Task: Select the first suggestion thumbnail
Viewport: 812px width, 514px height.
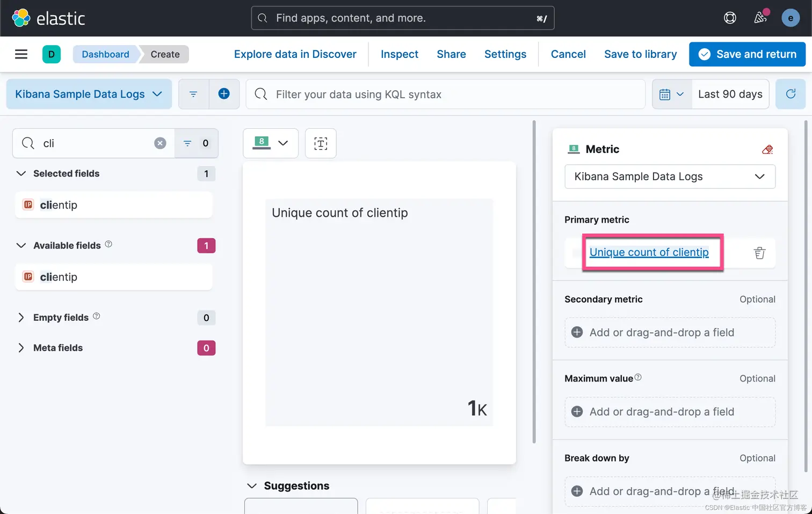Action: [301, 506]
